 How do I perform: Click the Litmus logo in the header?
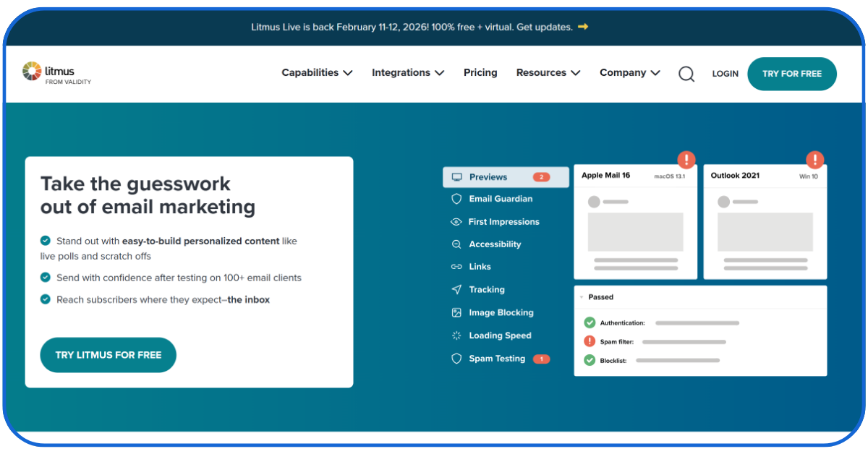click(56, 73)
